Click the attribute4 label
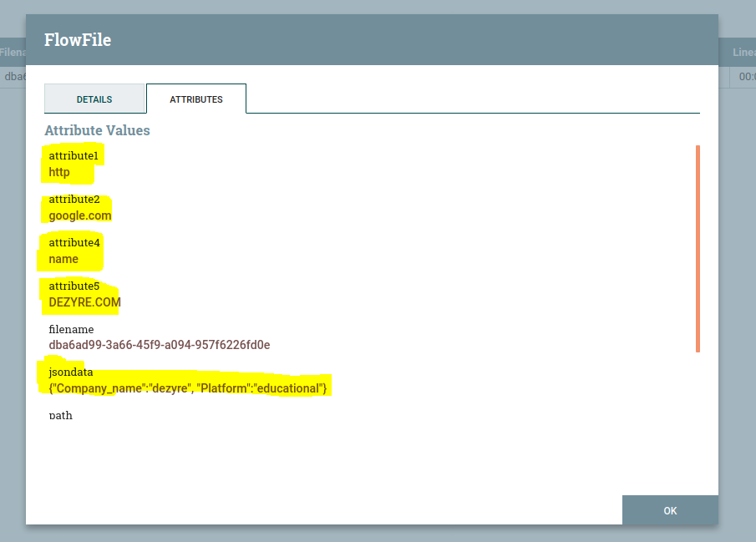This screenshot has width=756, height=542. point(74,243)
